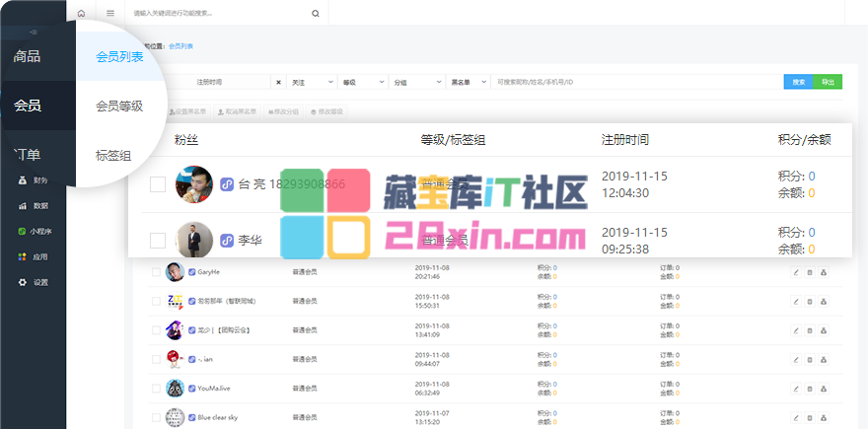Edit Blue clear sky with the pencil icon
The height and width of the screenshot is (429, 868).
click(796, 417)
